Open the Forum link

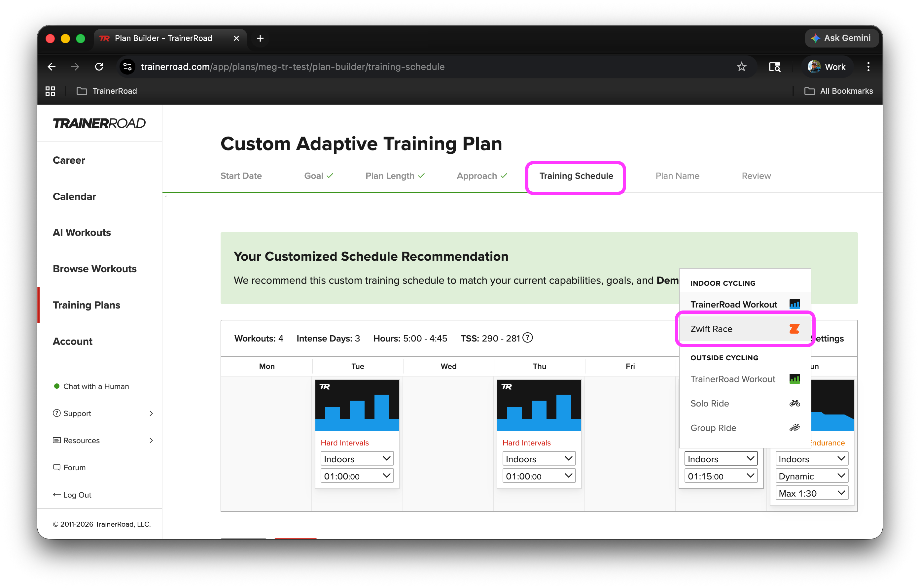pos(70,468)
